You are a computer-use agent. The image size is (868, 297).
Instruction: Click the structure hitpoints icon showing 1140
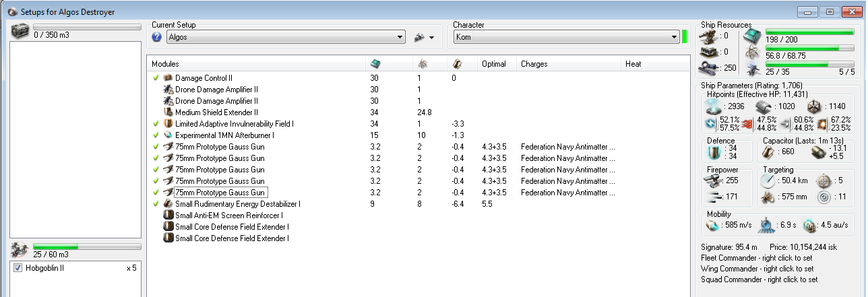pyautogui.click(x=814, y=106)
